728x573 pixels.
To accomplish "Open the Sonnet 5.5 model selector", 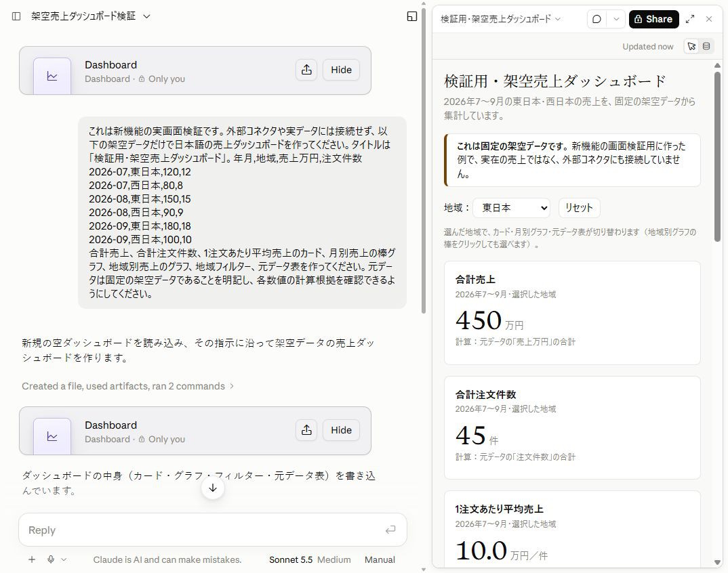I will coord(291,559).
